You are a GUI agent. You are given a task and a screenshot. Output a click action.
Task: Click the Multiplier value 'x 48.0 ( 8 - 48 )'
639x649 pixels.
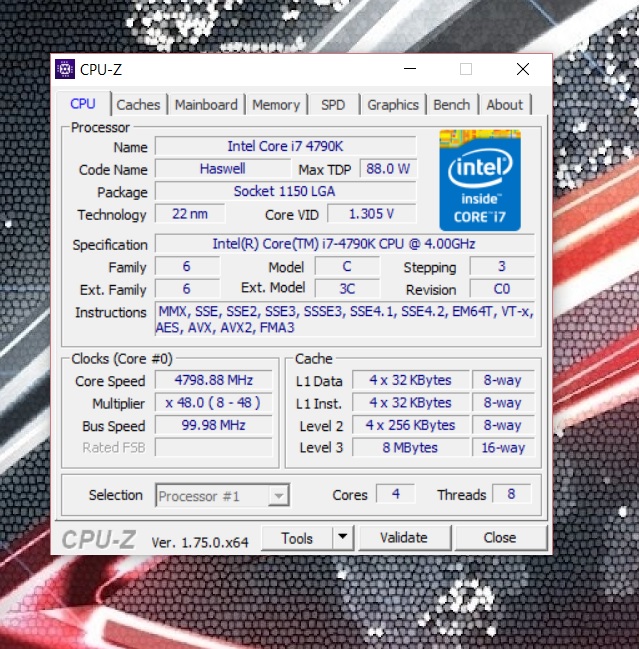[x=214, y=402]
